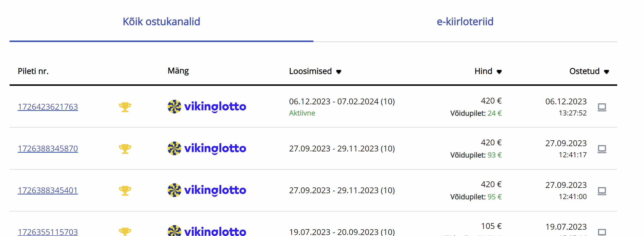Viewport: 644px width, 236px height.
Task: Switch to Kõik ostukanalid tab
Action: [x=161, y=22]
